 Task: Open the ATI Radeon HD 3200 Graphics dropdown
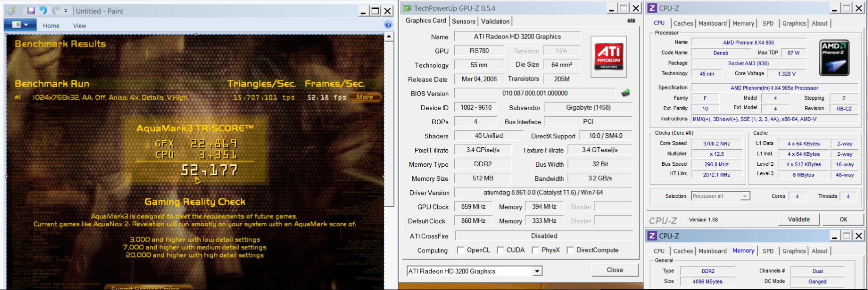(x=537, y=271)
